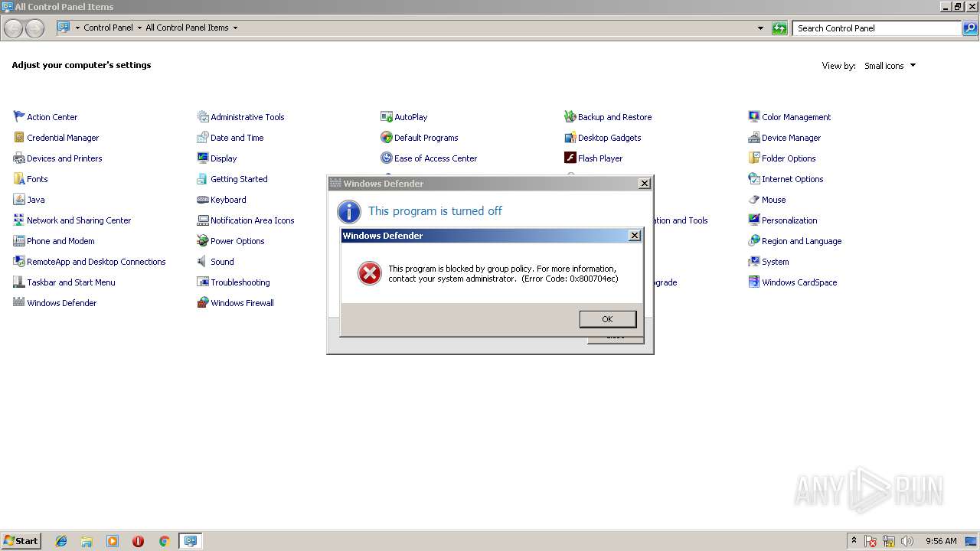Refresh the Control Panel view
Image resolution: width=980 pixels, height=551 pixels.
[x=779, y=28]
